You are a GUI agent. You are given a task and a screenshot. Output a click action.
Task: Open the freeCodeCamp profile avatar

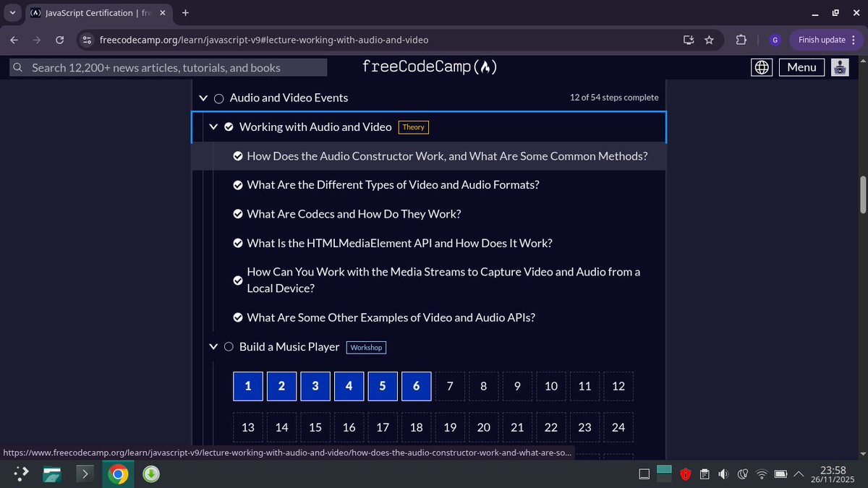click(x=839, y=67)
